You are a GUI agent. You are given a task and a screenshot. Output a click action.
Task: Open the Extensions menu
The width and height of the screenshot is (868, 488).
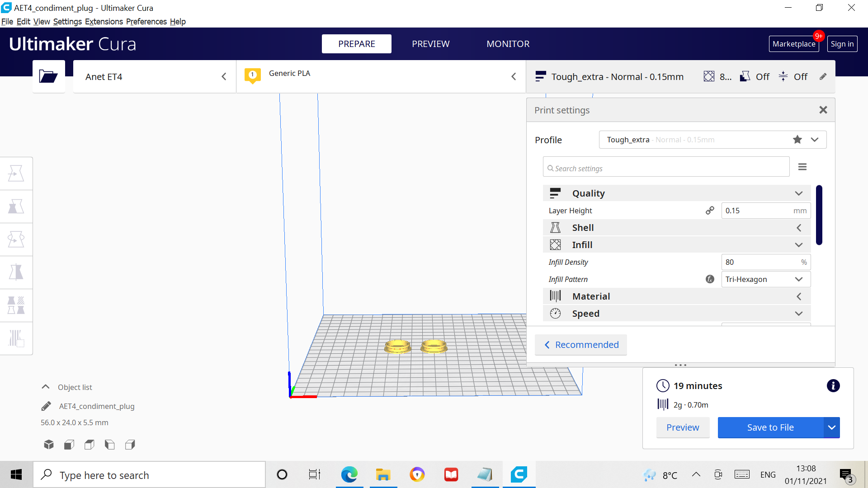click(x=104, y=22)
